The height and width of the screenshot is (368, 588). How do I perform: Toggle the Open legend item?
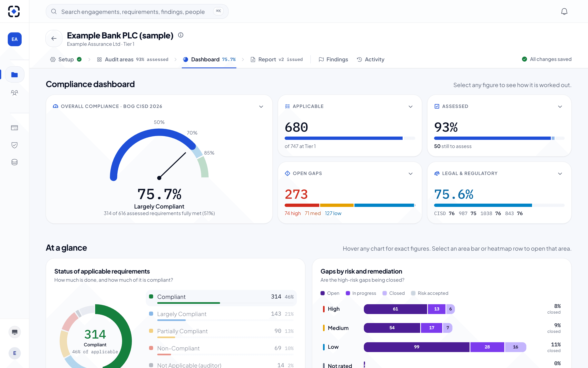point(330,293)
